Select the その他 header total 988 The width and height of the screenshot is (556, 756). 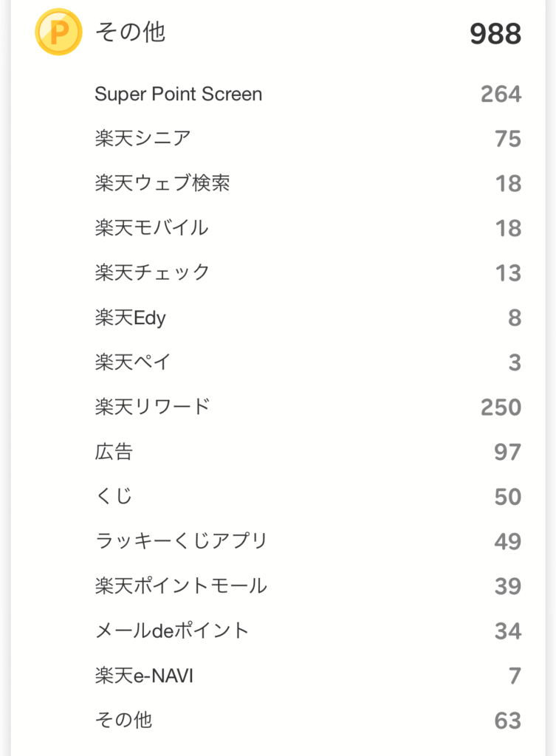(x=495, y=34)
